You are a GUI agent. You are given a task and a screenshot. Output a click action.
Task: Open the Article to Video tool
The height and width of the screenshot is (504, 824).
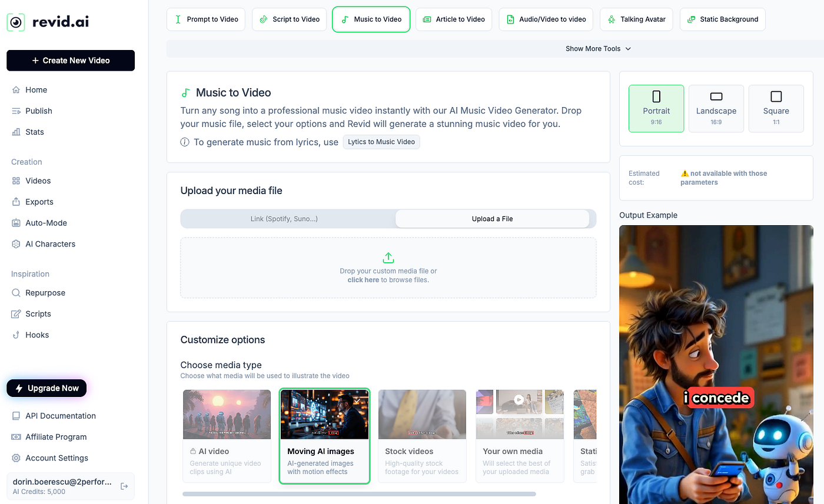tap(454, 19)
